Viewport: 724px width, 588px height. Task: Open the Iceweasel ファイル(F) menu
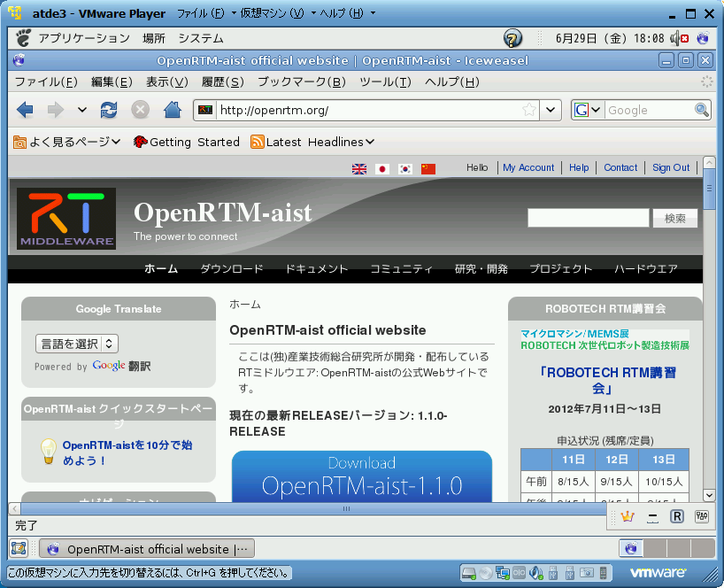click(x=46, y=82)
